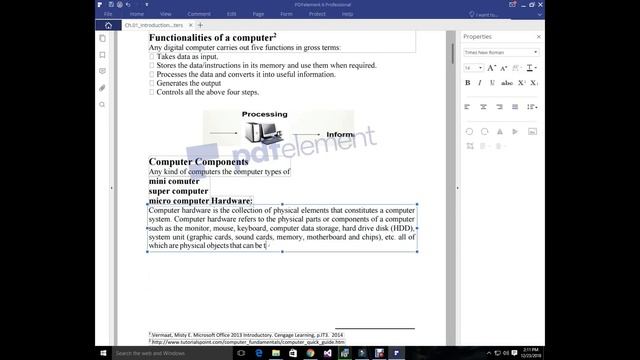Close the Ch.01_introduction document tab

click(191, 25)
